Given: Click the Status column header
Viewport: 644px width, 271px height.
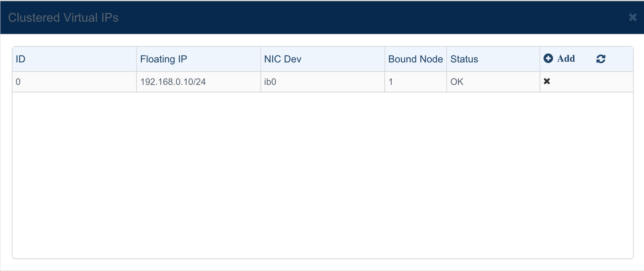Looking at the screenshot, I should [x=464, y=59].
